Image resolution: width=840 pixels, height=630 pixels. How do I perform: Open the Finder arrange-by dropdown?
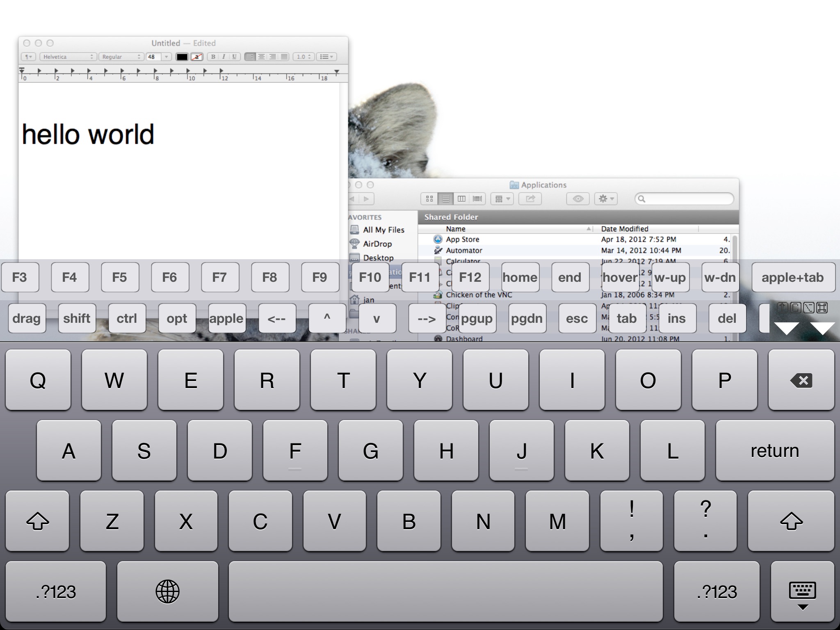click(502, 199)
